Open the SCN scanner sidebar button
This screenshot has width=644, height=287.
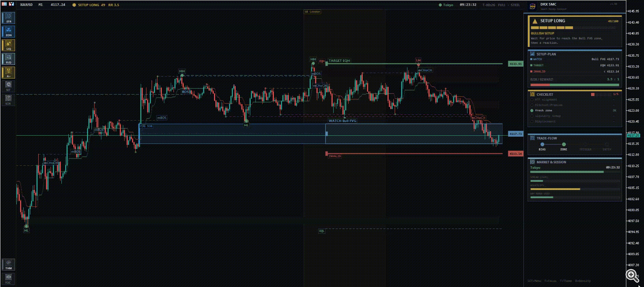point(9,100)
